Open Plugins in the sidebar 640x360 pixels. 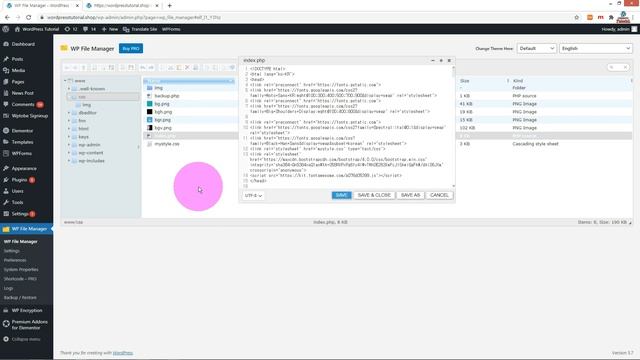[x=19, y=180]
